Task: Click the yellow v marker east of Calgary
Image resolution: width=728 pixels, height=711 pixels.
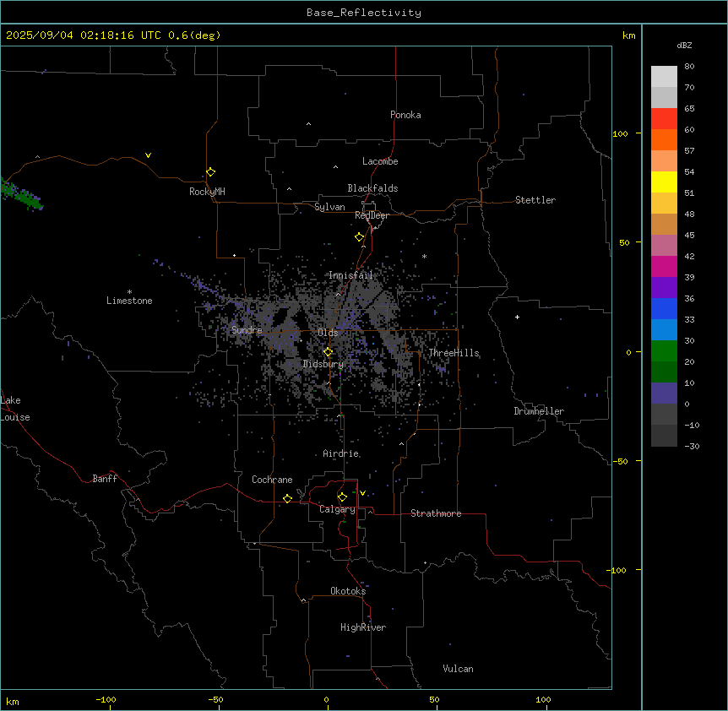Action: [362, 493]
